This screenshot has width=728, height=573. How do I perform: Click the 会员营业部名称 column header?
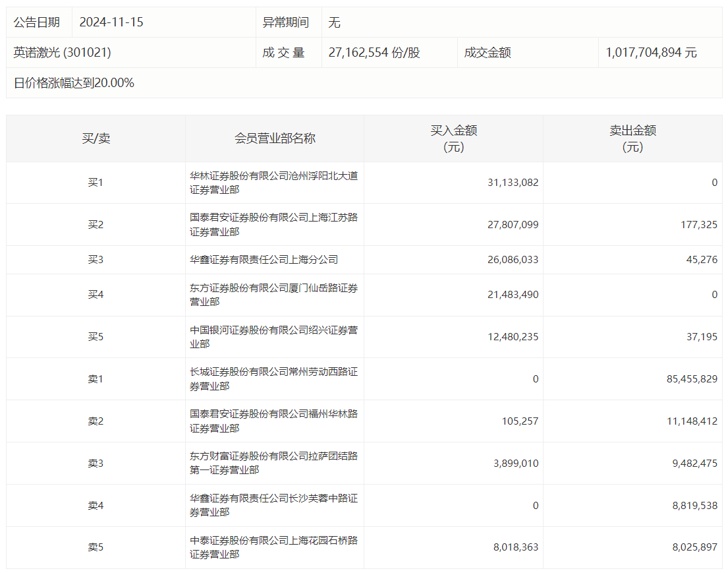[x=275, y=138]
